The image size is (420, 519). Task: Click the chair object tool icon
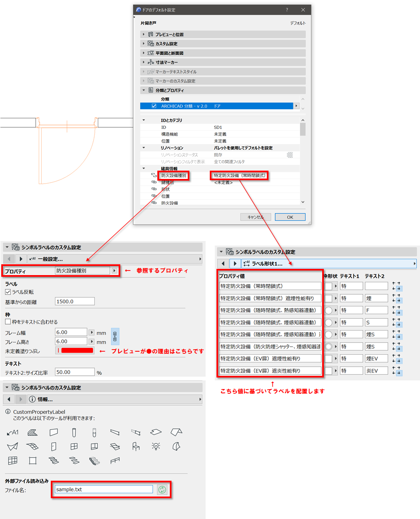[136, 447]
